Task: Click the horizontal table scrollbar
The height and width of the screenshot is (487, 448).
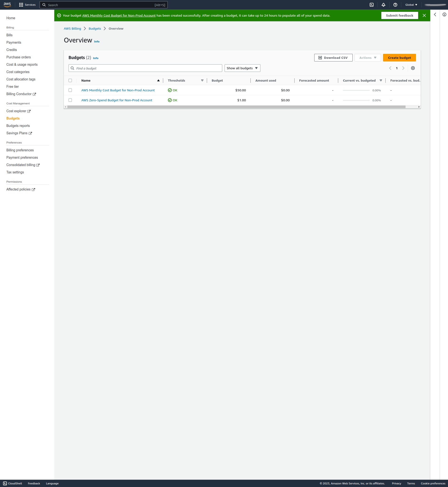Action: [236, 107]
